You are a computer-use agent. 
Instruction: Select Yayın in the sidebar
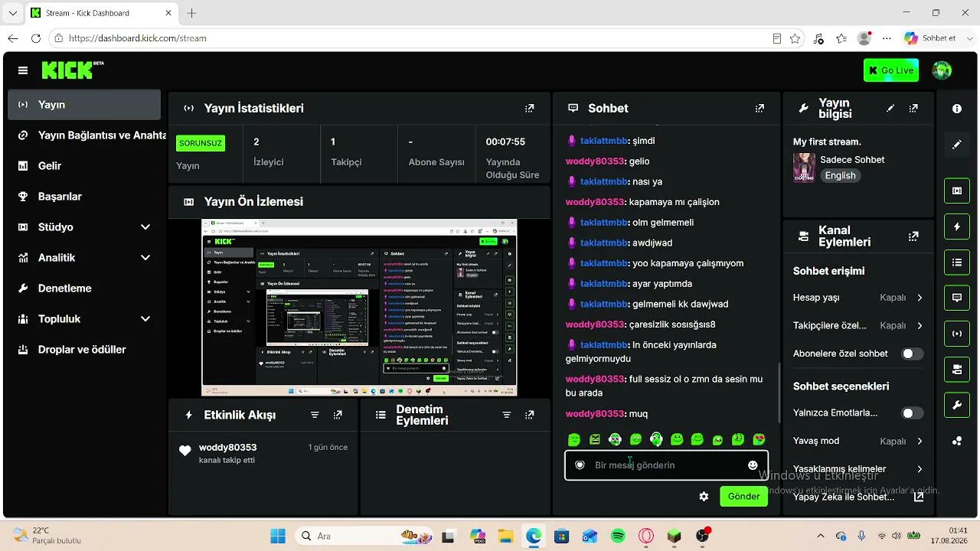pos(84,105)
